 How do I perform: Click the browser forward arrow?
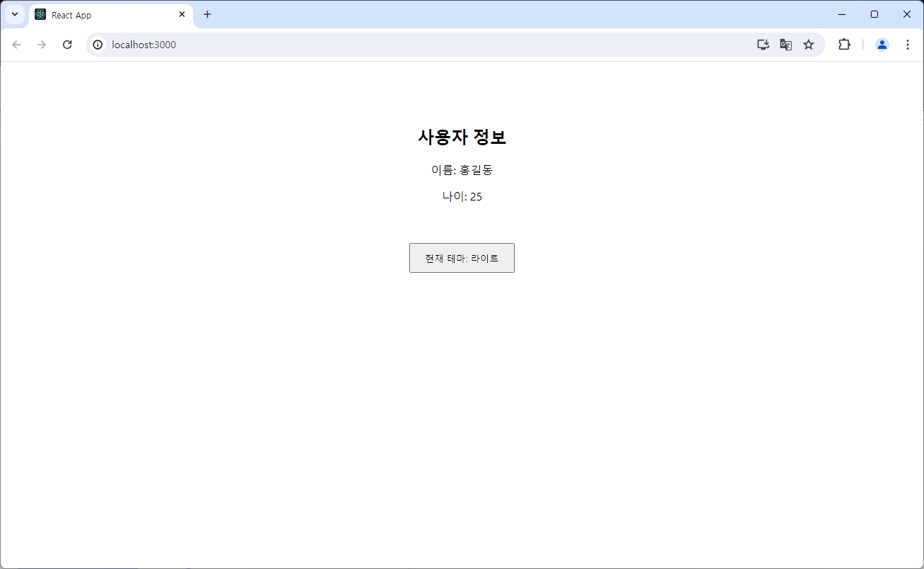click(42, 45)
